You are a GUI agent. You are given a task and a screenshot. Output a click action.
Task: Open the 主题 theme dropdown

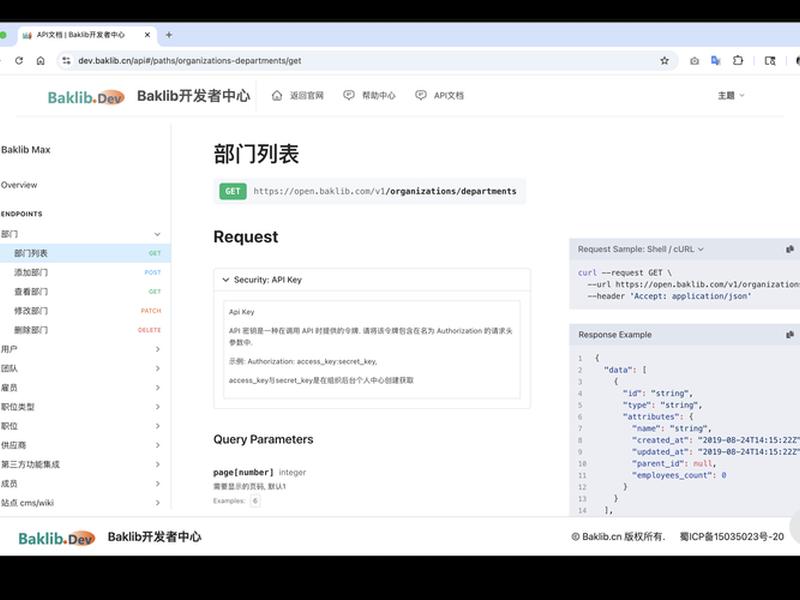[x=731, y=95]
